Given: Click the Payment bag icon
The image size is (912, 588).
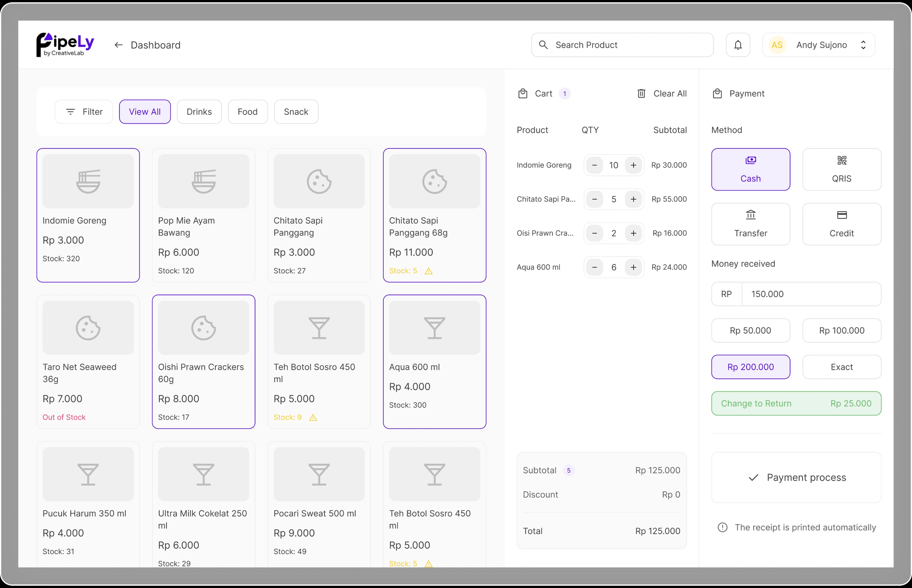Looking at the screenshot, I should (717, 94).
